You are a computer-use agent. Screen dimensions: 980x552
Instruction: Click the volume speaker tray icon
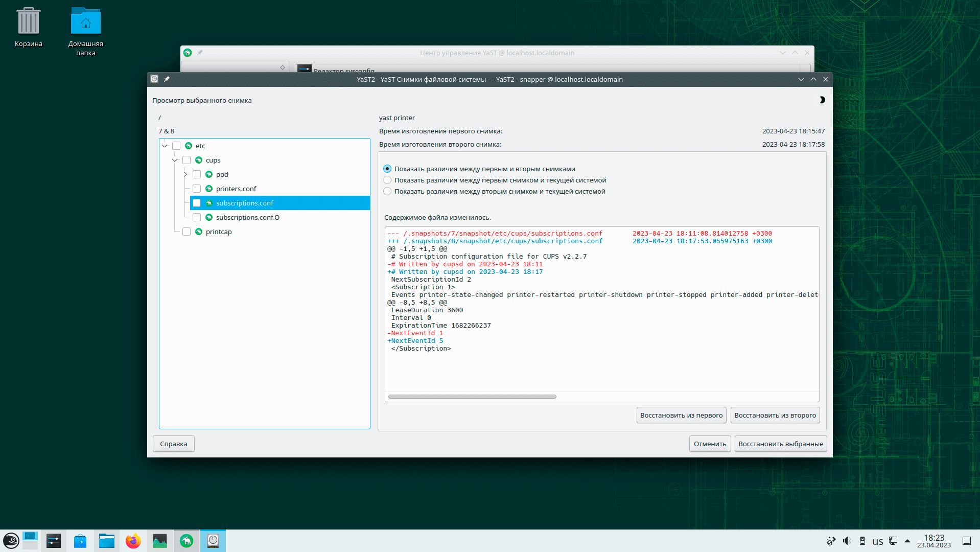coord(847,541)
